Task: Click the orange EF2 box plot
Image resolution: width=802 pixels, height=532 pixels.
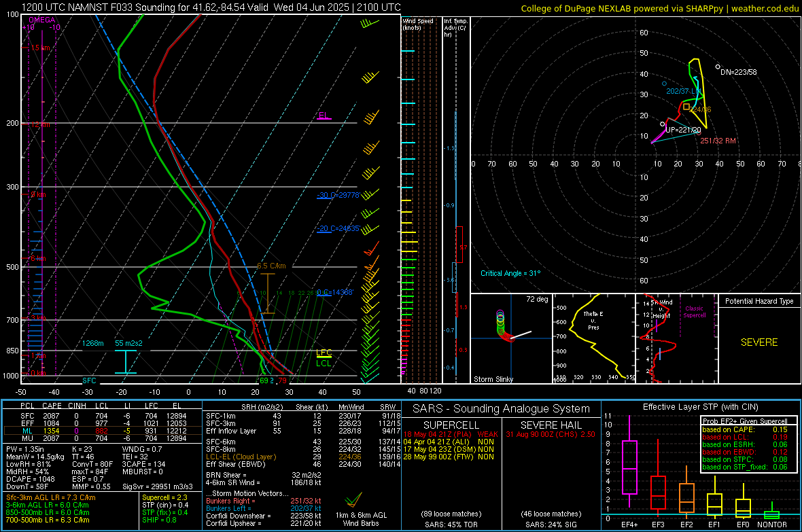Action: [686, 493]
